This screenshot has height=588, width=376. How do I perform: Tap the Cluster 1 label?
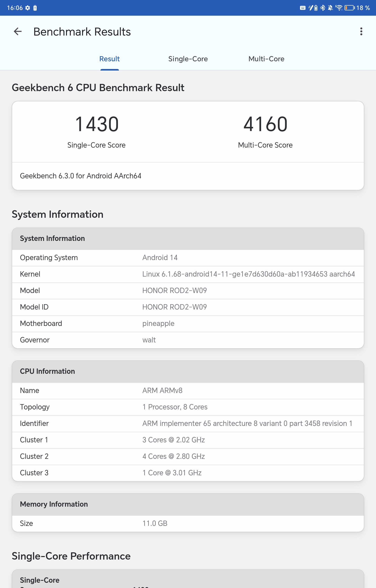34,440
